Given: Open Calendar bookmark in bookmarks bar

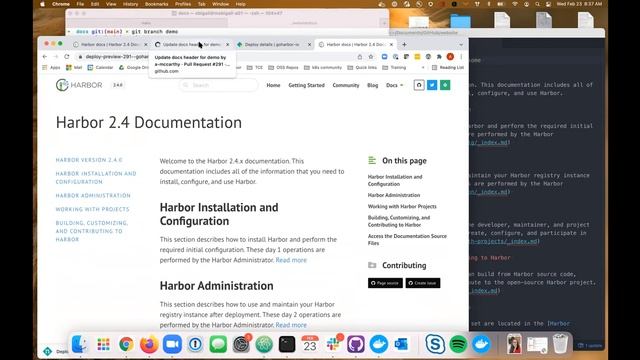Looking at the screenshot, I should [x=100, y=67].
